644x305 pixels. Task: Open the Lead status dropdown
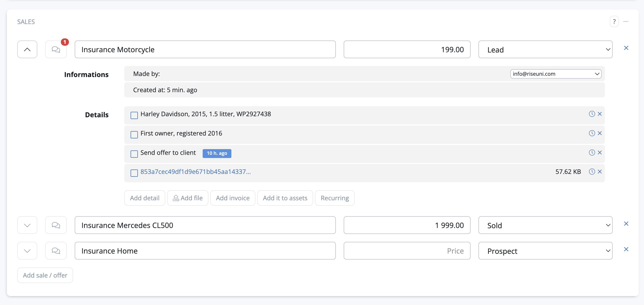coord(545,50)
